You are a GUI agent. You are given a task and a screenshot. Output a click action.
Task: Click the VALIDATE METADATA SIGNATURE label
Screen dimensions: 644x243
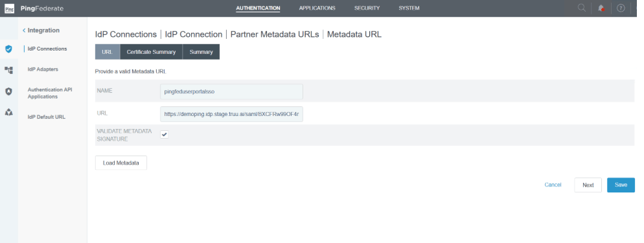pos(124,135)
